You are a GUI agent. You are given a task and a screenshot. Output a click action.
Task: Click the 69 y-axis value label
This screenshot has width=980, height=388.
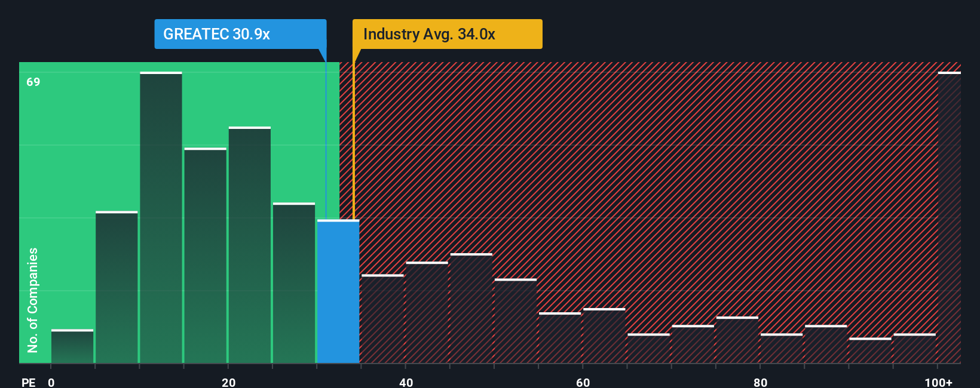click(x=33, y=82)
